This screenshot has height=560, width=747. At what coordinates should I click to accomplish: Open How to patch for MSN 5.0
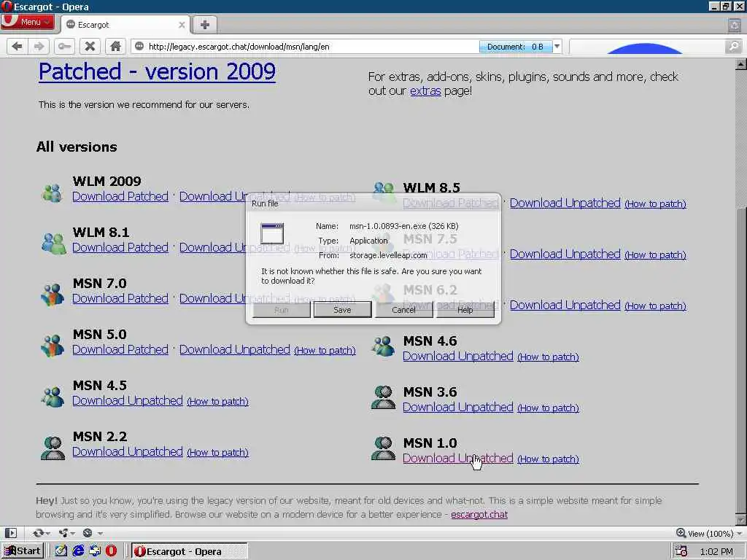click(325, 351)
